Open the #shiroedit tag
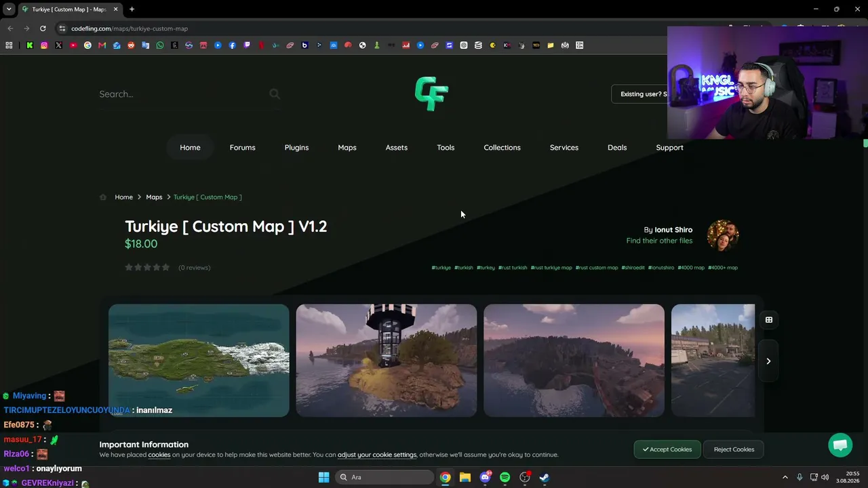Viewport: 868px width, 488px height. (633, 268)
